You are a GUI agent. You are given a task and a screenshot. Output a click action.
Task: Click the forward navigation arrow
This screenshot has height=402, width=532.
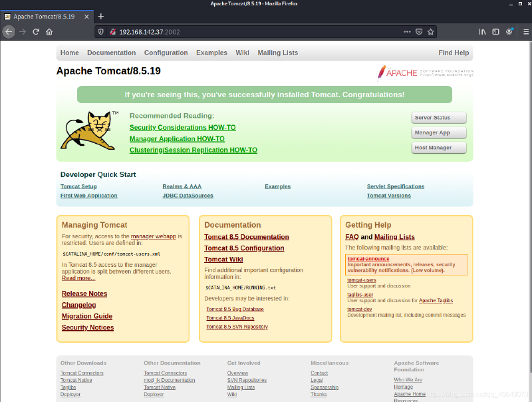pyautogui.click(x=23, y=32)
